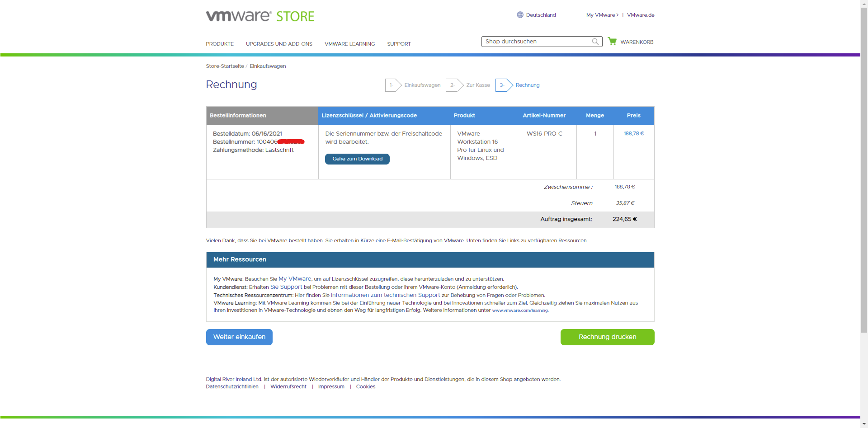Click the Zwischensumme amount 188,78 €
868x428 pixels.
coord(625,187)
